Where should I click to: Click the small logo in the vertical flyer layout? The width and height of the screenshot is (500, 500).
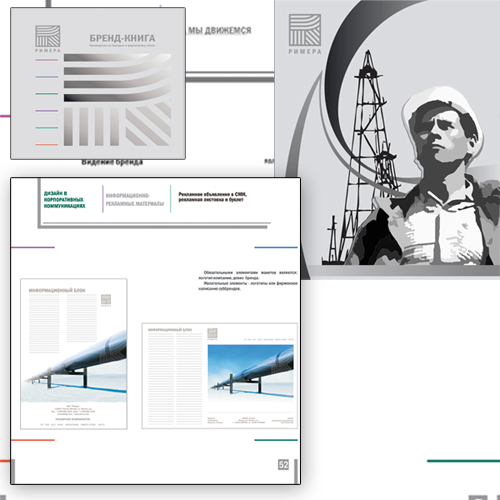coord(106,300)
